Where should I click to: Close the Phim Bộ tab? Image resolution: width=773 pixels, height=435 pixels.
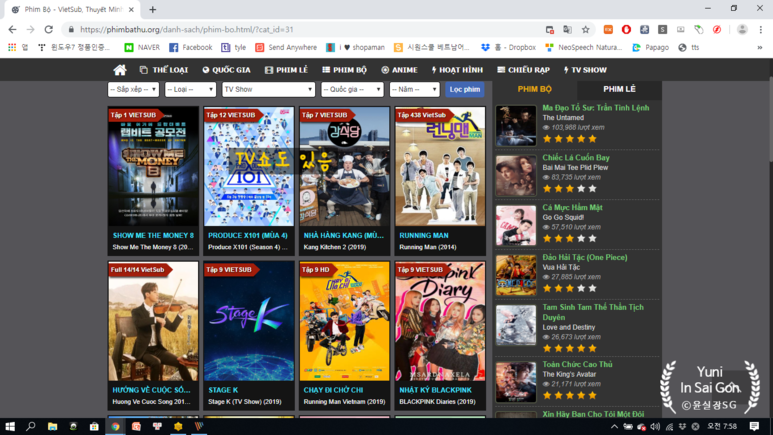click(131, 9)
